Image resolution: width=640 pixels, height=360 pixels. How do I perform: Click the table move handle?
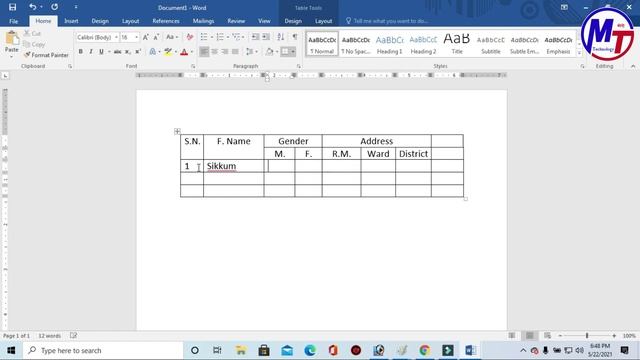tap(177, 131)
